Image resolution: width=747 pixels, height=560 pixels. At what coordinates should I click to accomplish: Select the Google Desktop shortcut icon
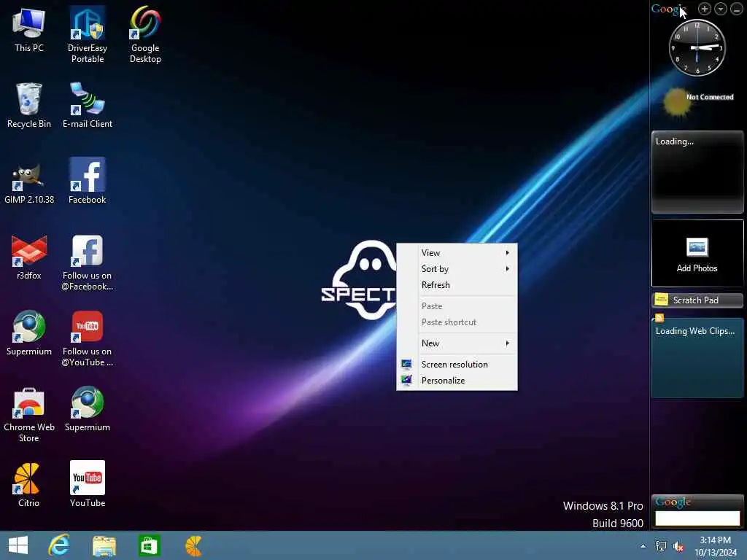(x=145, y=35)
